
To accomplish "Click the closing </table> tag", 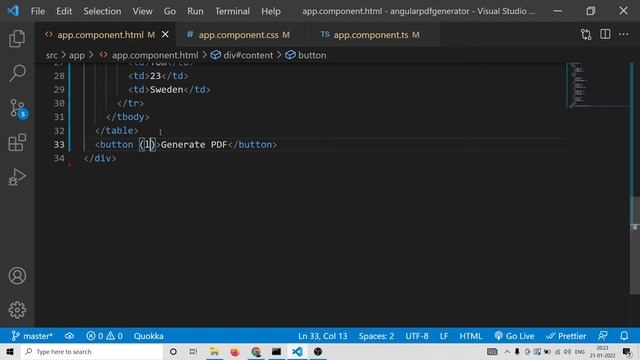I will pos(117,131).
